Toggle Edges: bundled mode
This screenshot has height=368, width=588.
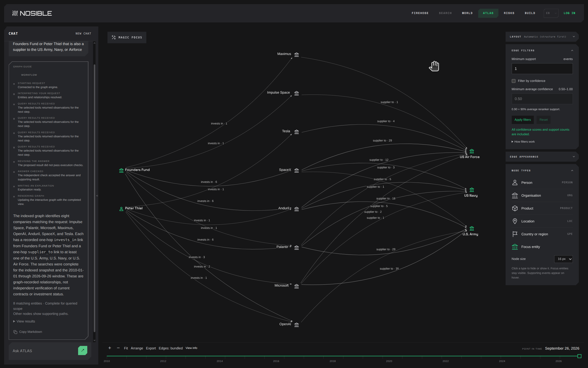pyautogui.click(x=171, y=348)
